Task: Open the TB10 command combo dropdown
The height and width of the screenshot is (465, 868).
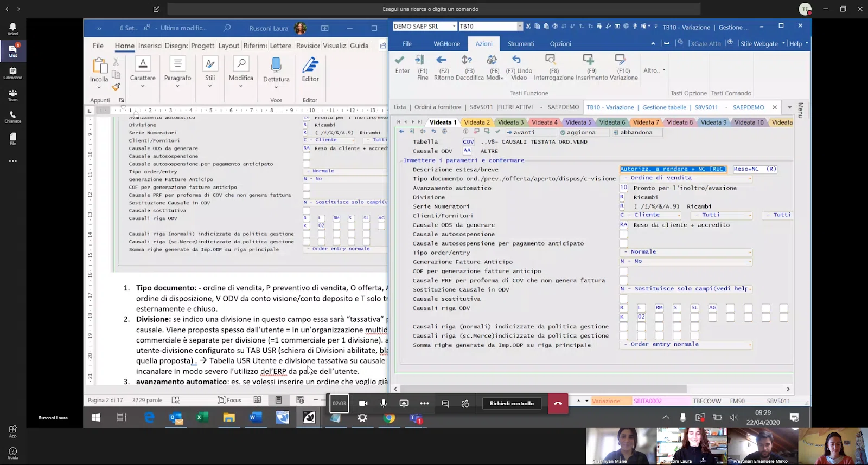Action: pos(520,26)
